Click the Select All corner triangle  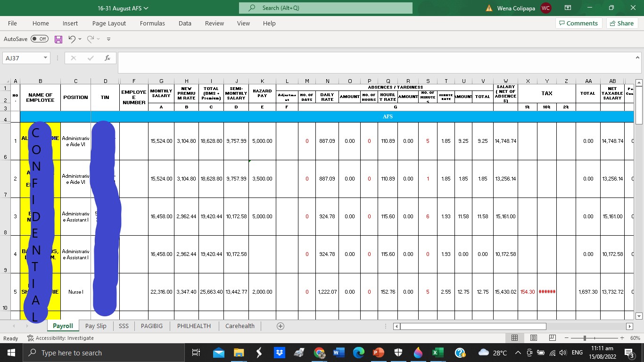point(5,81)
